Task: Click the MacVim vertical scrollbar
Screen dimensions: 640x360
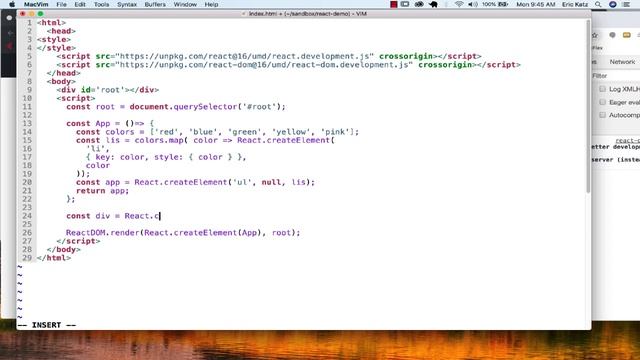Action: [588, 106]
